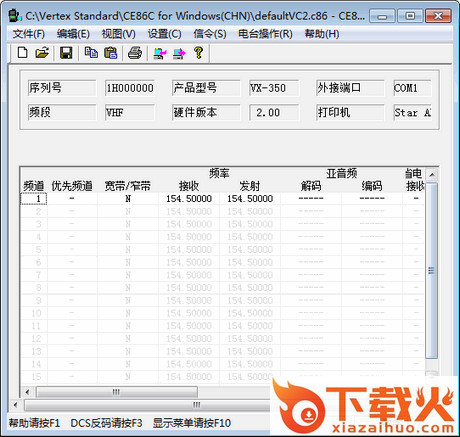Click channel 15 row number

pos(34,377)
